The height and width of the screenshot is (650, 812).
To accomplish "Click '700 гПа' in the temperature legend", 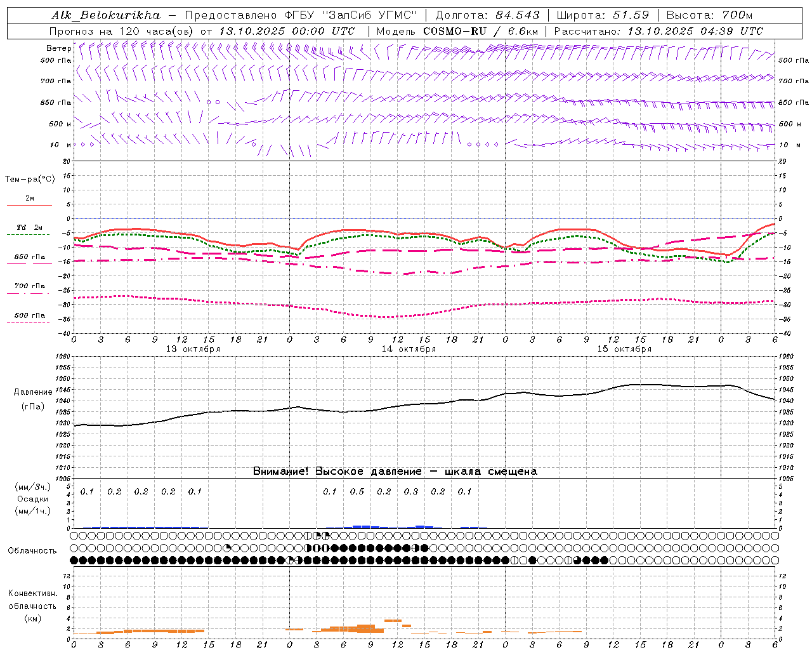I will pos(30,286).
